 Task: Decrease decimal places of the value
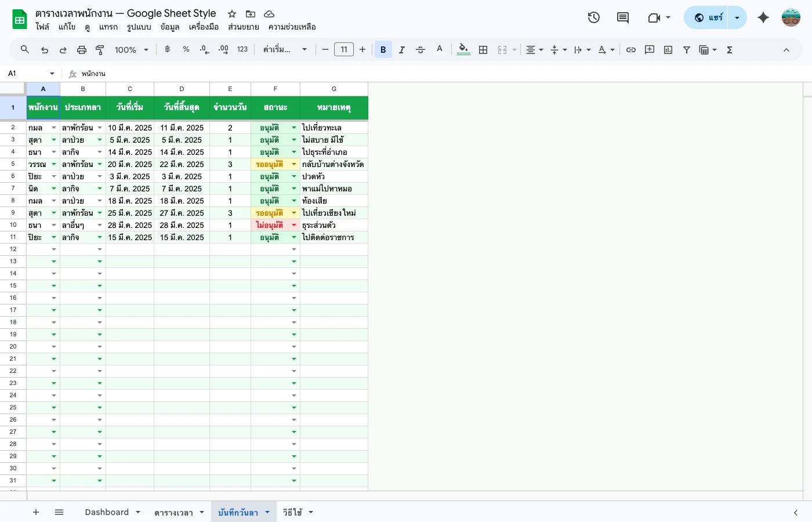click(204, 49)
